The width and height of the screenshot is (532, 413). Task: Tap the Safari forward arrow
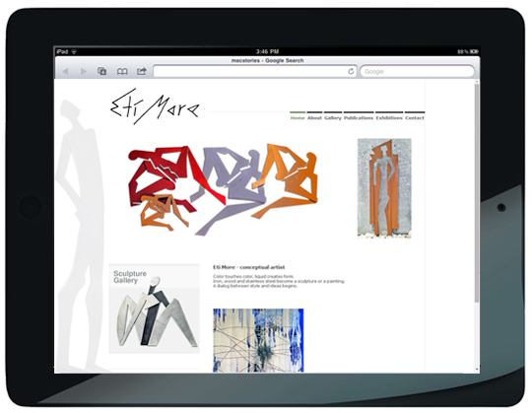(84, 71)
